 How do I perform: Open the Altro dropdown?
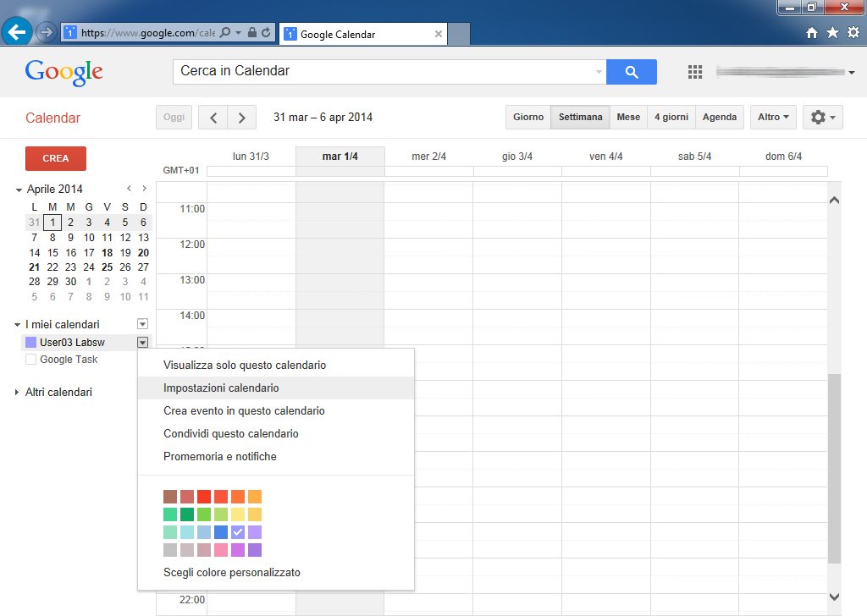pyautogui.click(x=773, y=117)
